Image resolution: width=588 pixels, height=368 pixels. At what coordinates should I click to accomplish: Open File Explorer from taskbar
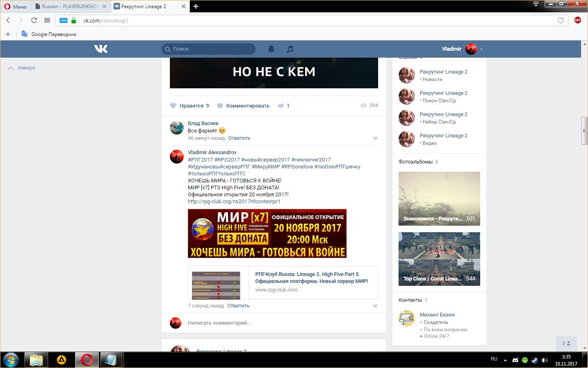click(x=36, y=360)
